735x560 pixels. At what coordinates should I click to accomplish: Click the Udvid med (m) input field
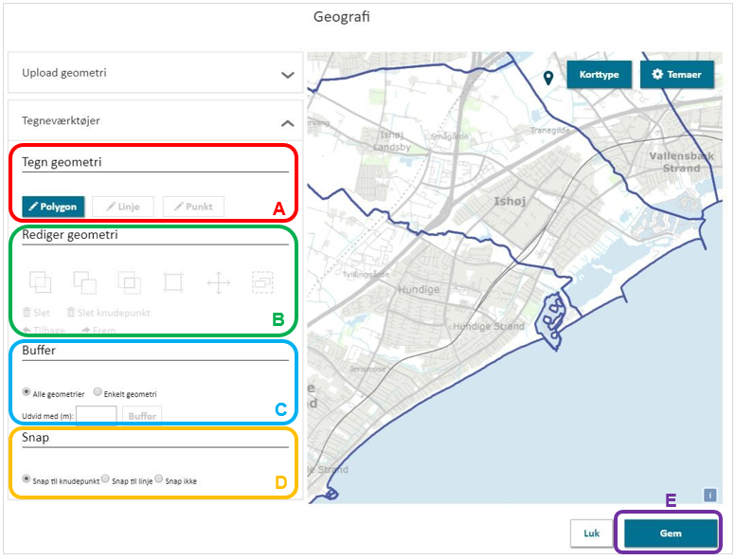coord(96,415)
